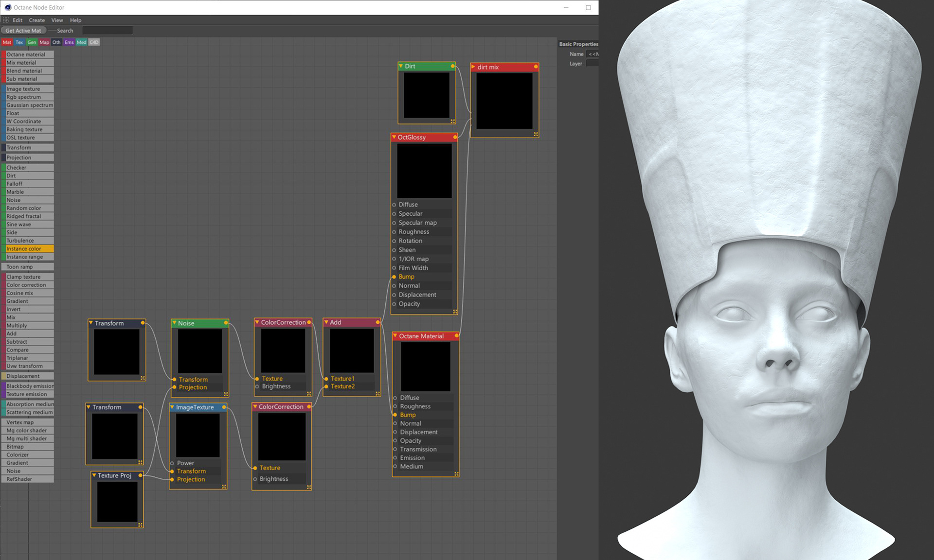
Task: Click the Octane Material Medium input port
Action: click(x=395, y=466)
